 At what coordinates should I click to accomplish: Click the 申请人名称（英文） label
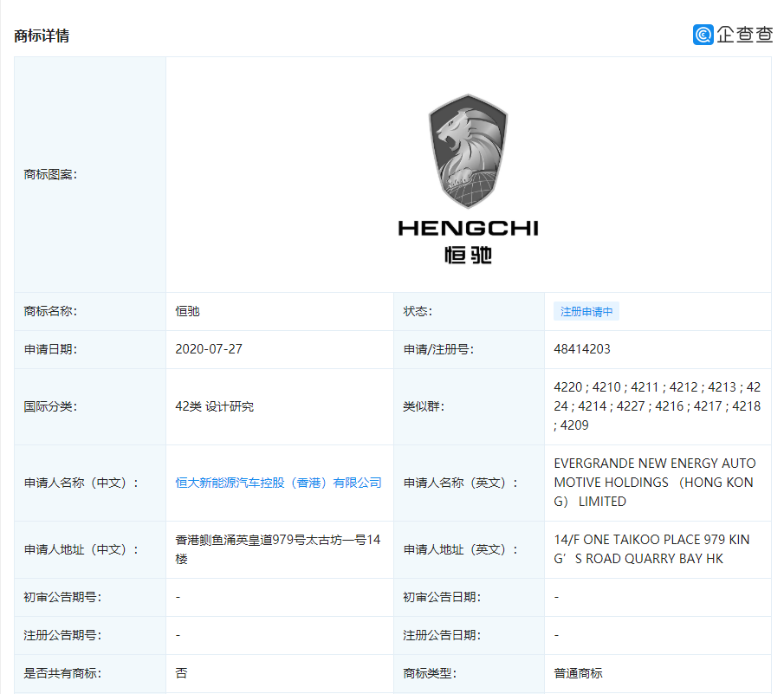[x=461, y=483]
